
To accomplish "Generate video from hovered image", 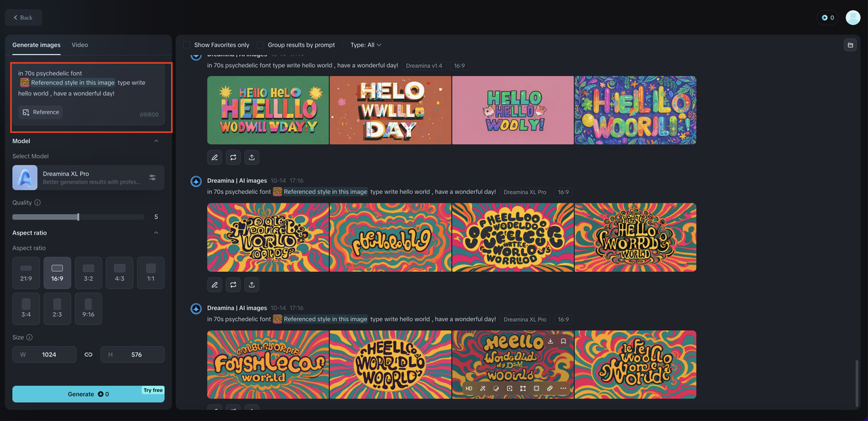I will tap(509, 388).
